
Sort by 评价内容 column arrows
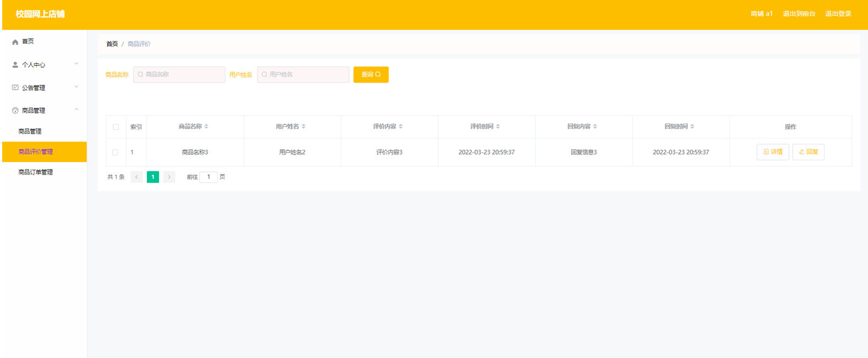(401, 127)
